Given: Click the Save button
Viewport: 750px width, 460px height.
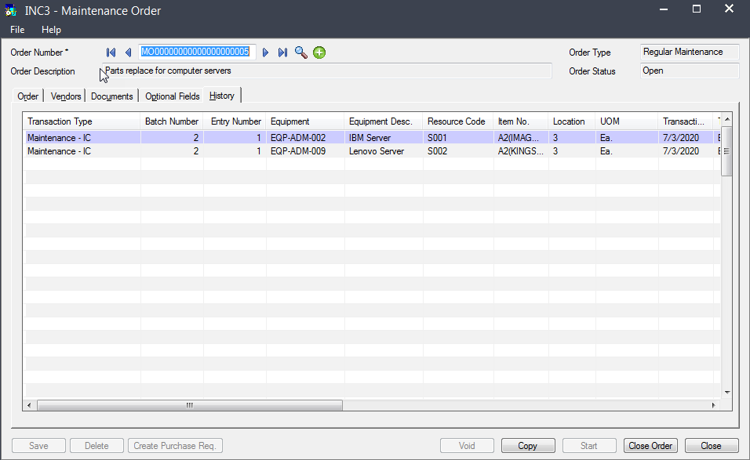Looking at the screenshot, I should point(39,446).
